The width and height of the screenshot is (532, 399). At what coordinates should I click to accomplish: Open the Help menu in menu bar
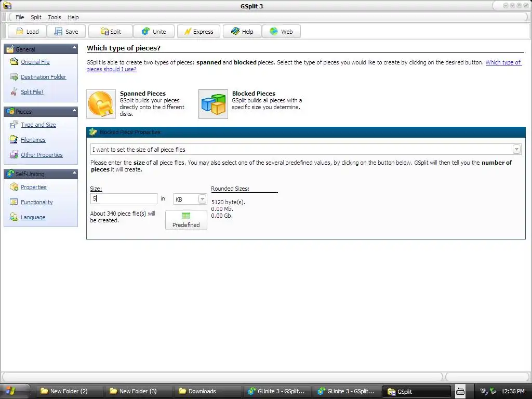[73, 17]
